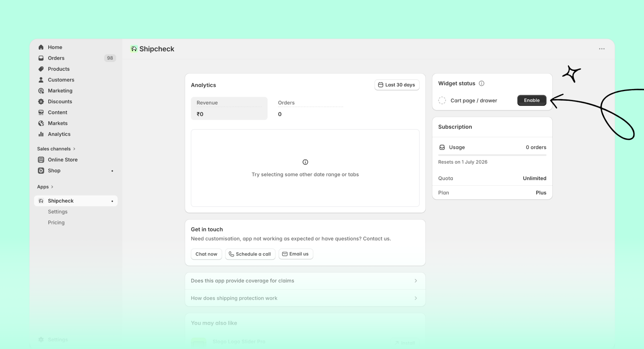Viewport: 644px width, 349px height.
Task: Click the Products tag icon
Action: pos(41,69)
